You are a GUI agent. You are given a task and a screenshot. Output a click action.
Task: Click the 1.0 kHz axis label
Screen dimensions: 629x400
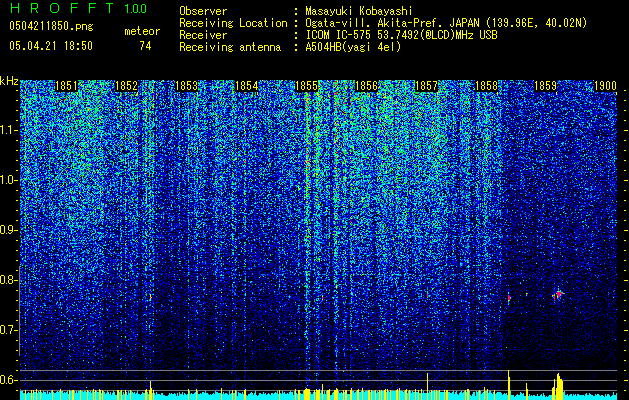(9, 180)
